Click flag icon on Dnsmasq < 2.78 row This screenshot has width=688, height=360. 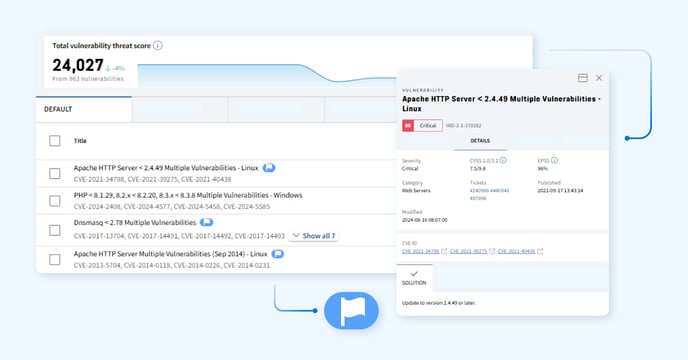206,222
